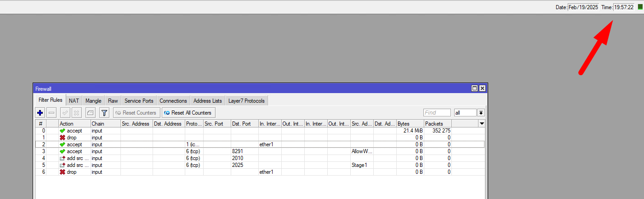Sort by the Dst. Address column header
The image size is (644, 199).
coord(169,124)
